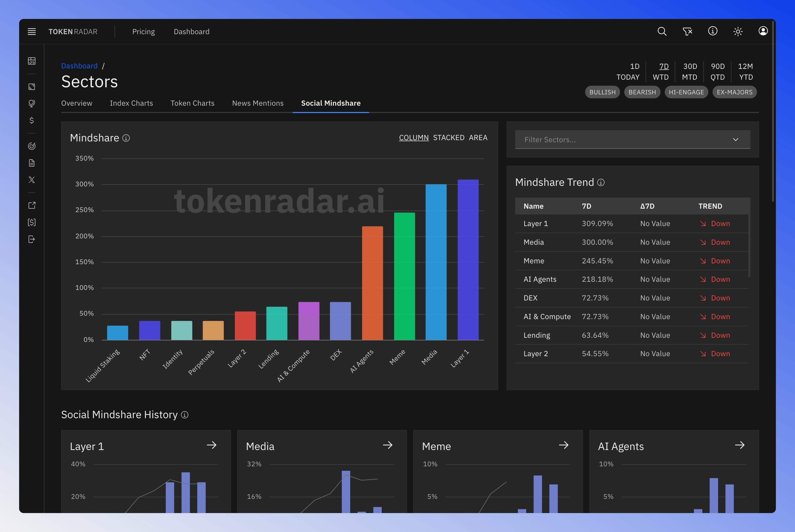This screenshot has height=532, width=795.
Task: Select the 12M YTD time range
Action: [745, 72]
